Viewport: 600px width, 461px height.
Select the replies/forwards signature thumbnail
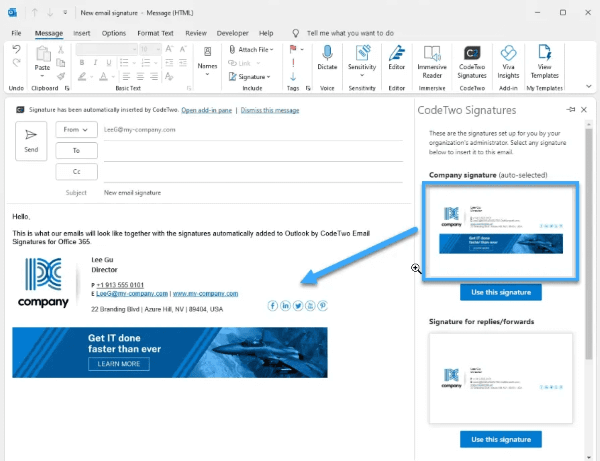500,377
